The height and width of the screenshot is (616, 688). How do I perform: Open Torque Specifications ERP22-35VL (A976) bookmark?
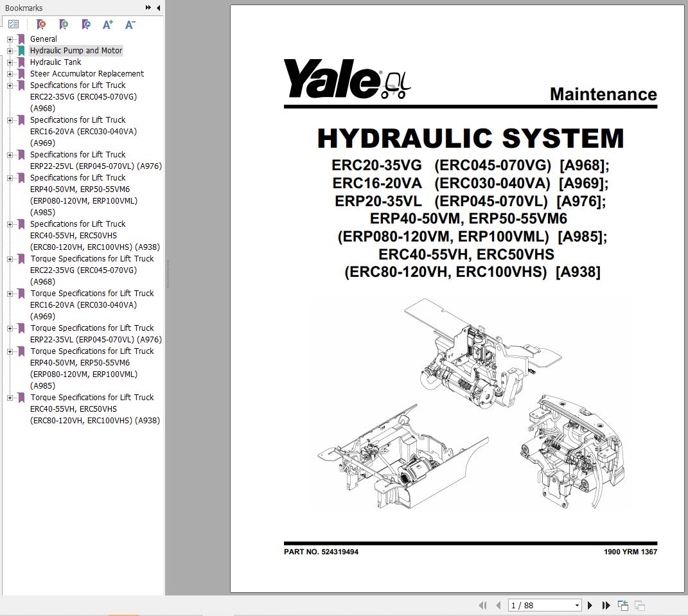point(96,333)
